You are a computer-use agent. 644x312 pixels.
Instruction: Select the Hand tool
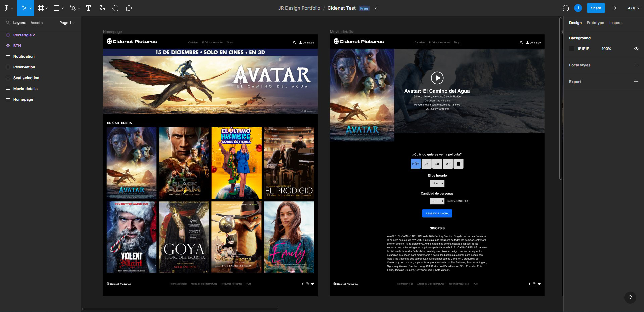(115, 8)
